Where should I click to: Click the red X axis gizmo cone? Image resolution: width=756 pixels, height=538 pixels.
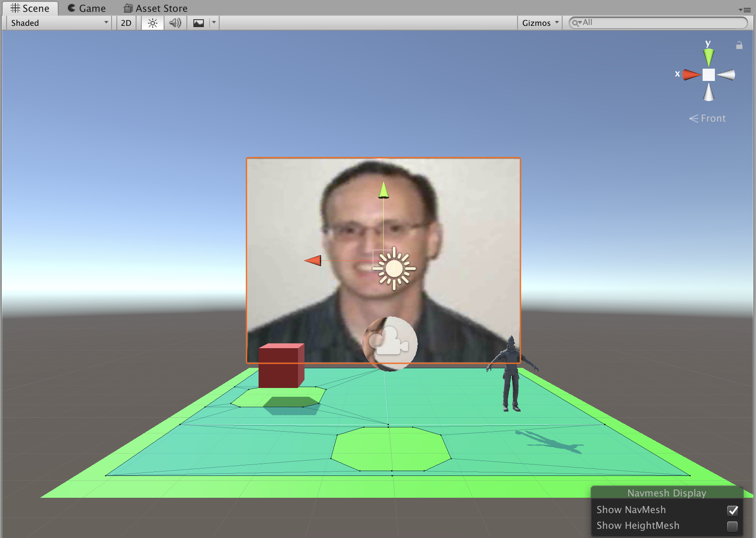click(x=692, y=75)
